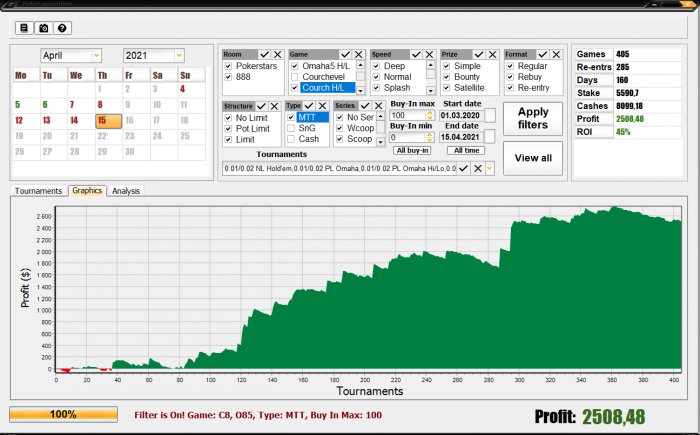Toggle the Pot Limit structure checkbox

pyautogui.click(x=228, y=129)
